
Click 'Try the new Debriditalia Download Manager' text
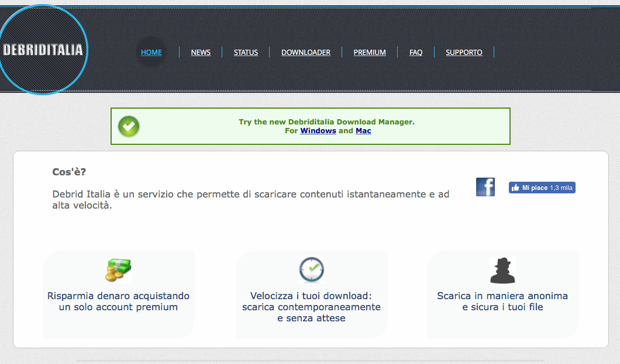click(x=326, y=122)
